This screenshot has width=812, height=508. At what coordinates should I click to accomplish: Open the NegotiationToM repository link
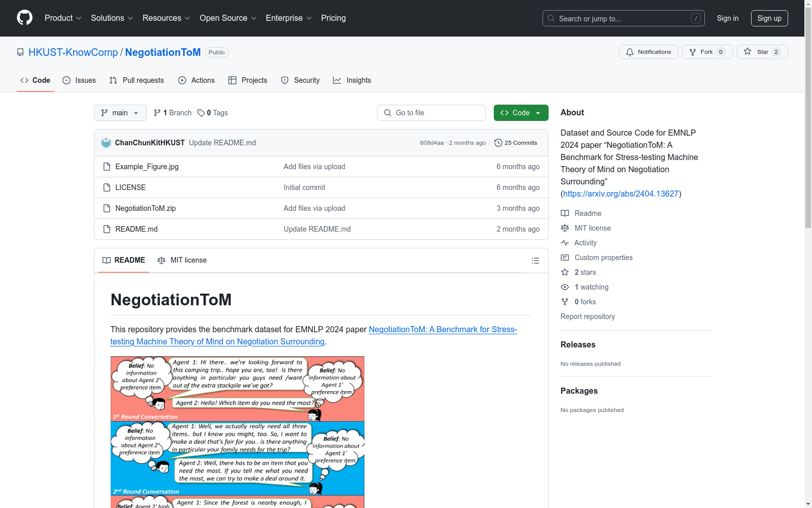[x=163, y=52]
